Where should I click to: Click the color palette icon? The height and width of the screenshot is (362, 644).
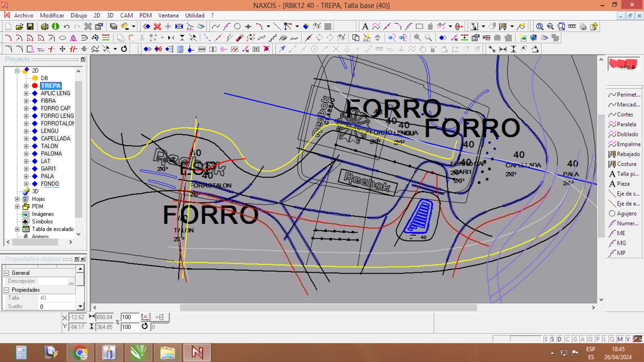click(x=125, y=26)
